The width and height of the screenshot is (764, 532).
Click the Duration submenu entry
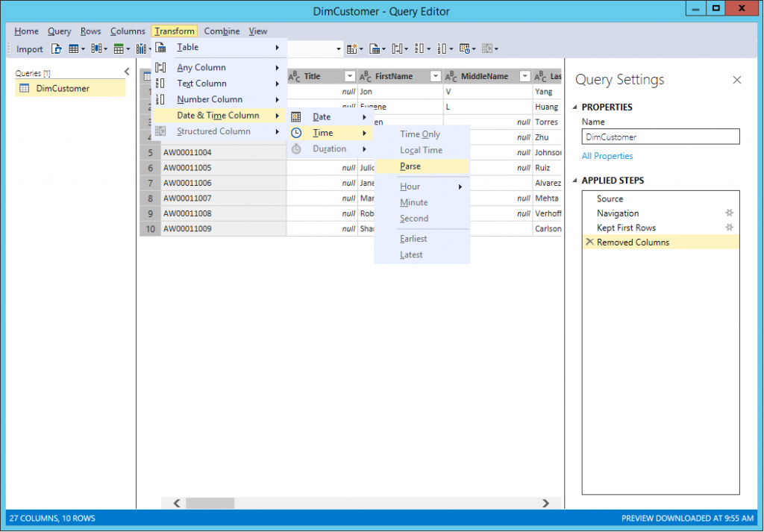331,149
